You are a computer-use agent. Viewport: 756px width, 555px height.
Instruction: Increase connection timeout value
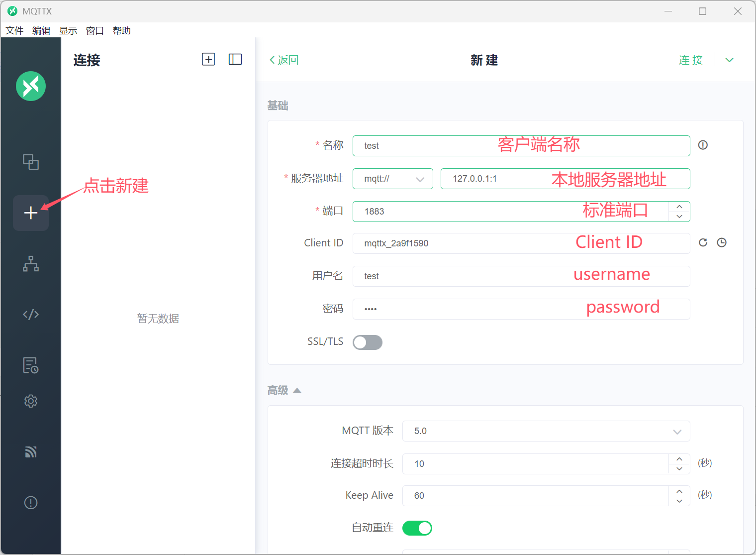(x=679, y=459)
